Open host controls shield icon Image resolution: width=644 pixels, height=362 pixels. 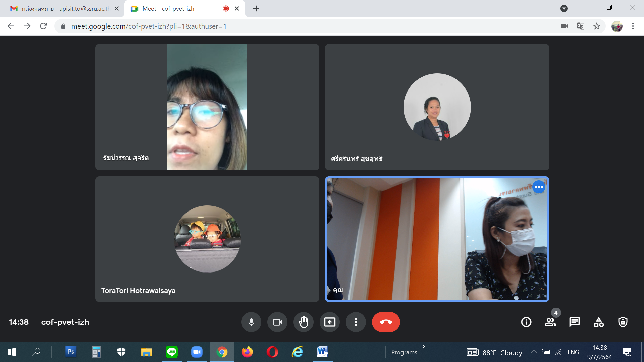(623, 322)
